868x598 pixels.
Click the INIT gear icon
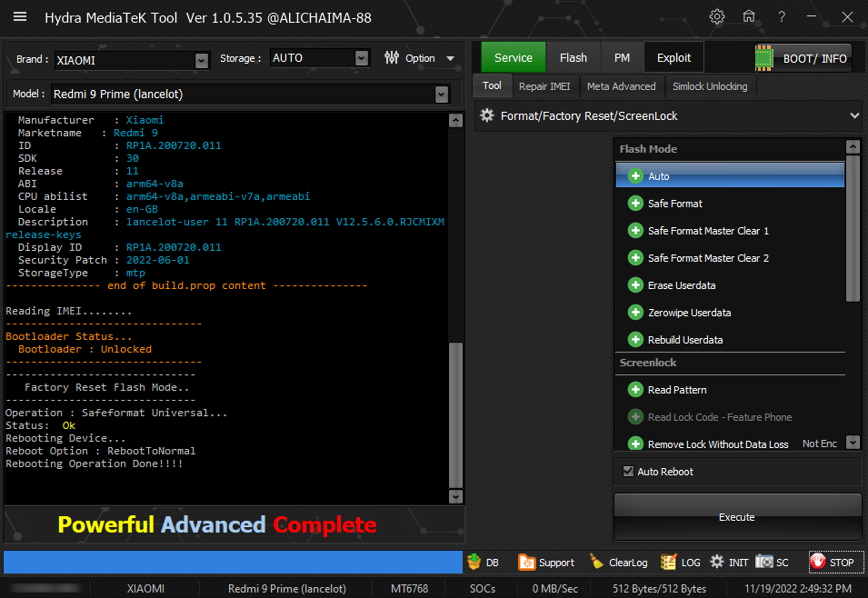coord(729,563)
